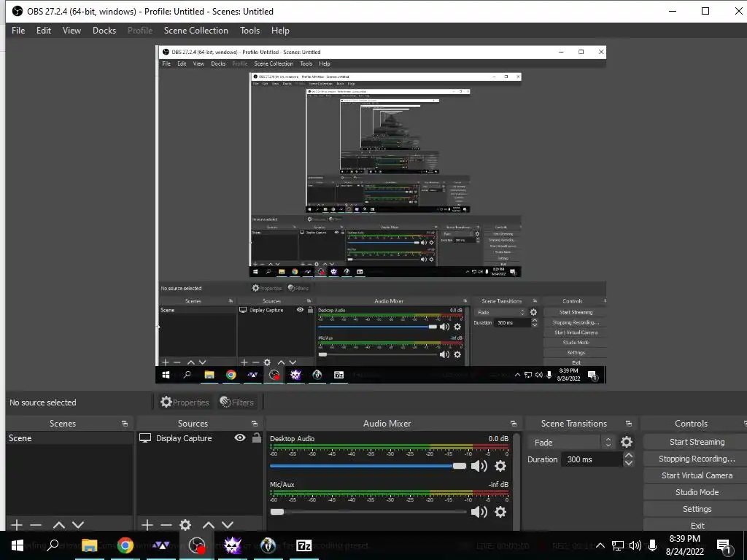747x560 pixels.
Task: Click Start Streaming button
Action: (x=697, y=441)
